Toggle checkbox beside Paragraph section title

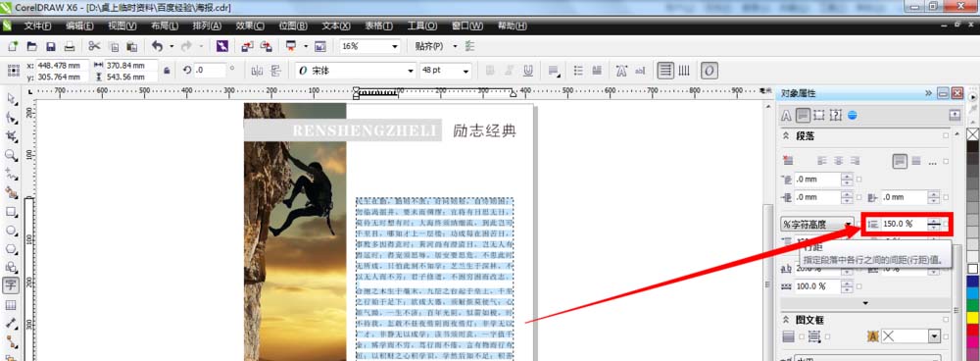946,135
